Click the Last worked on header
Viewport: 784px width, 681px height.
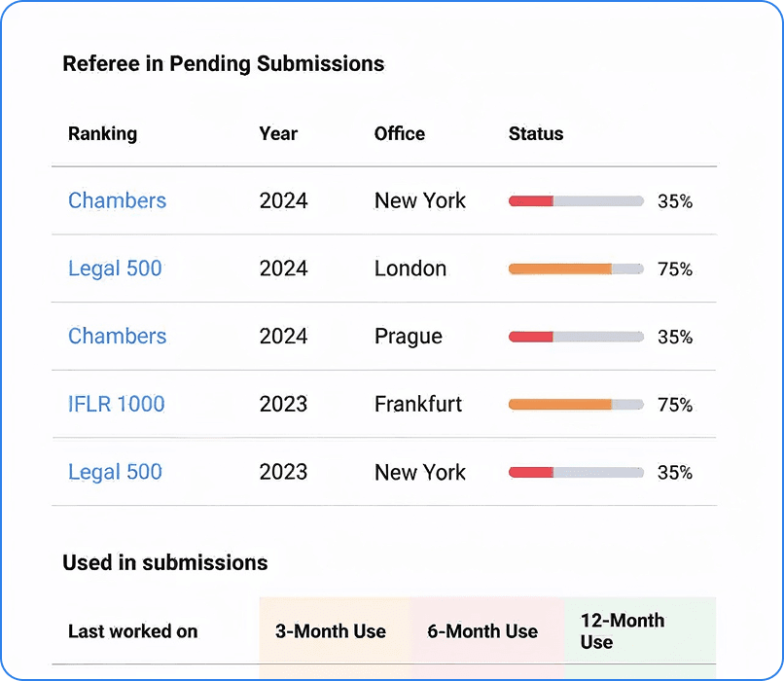pos(132,631)
